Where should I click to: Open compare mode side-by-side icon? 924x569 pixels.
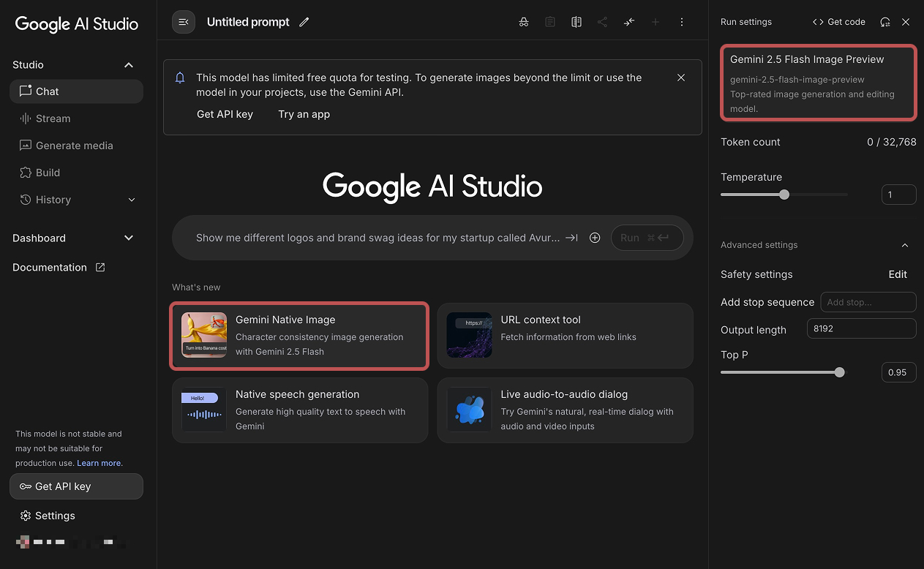point(576,22)
